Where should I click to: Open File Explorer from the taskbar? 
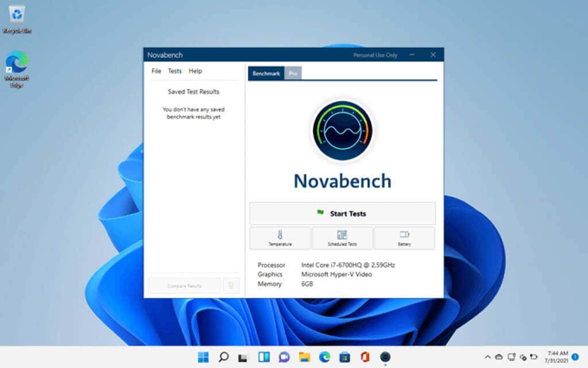tap(304, 356)
